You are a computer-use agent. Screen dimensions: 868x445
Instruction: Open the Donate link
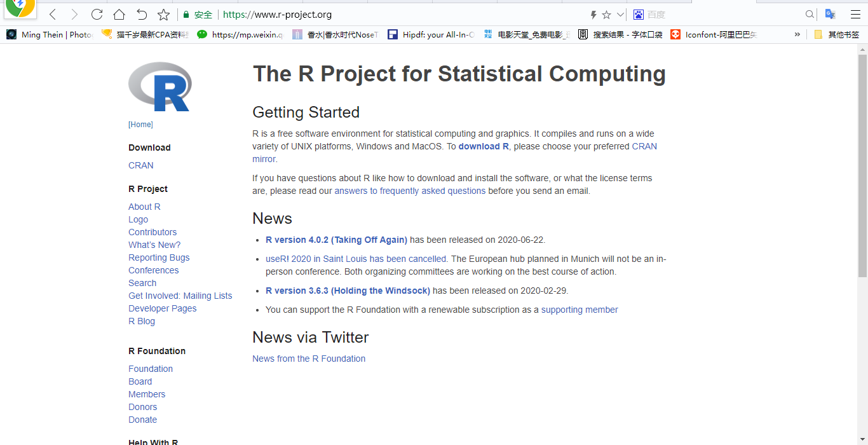click(x=142, y=420)
